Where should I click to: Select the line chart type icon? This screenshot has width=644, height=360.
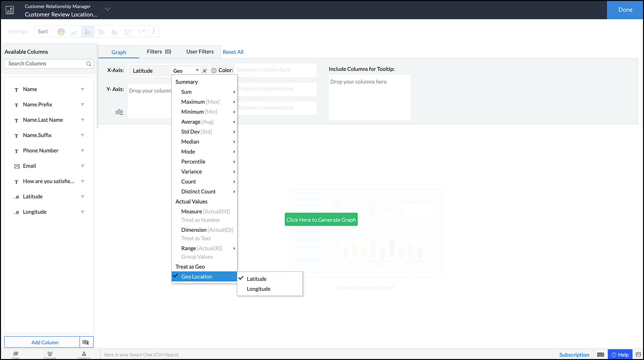click(x=74, y=32)
